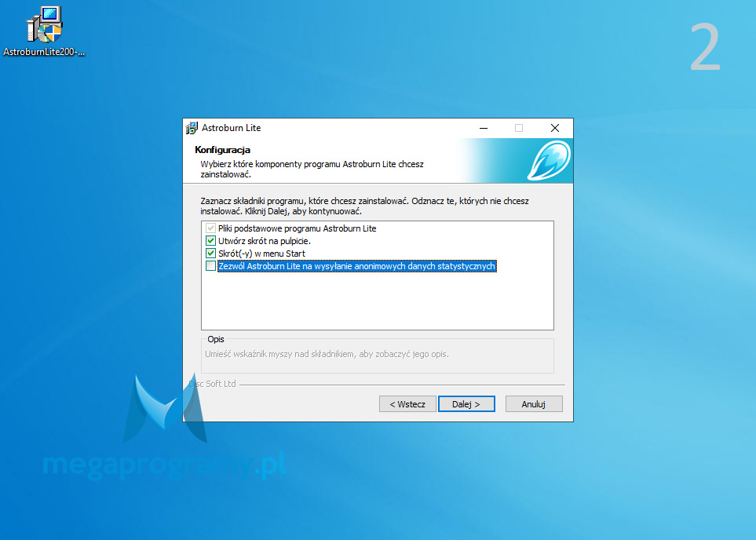This screenshot has height=540, width=756.
Task: Close the Astroburn Lite installer window
Action: [x=555, y=128]
